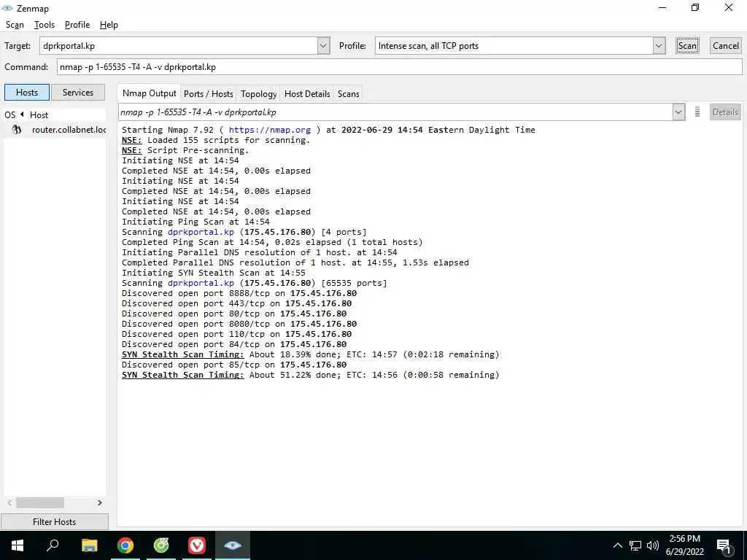This screenshot has width=747, height=560.
Task: Click the '51.22% done' timing line
Action: 310,375
